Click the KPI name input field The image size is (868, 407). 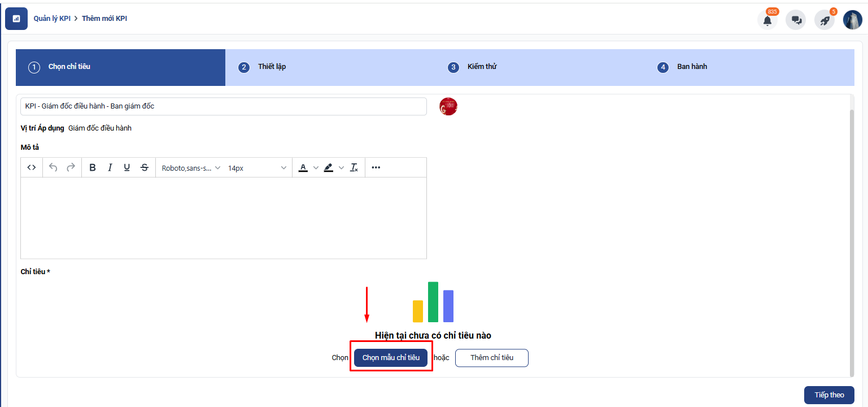pos(223,106)
